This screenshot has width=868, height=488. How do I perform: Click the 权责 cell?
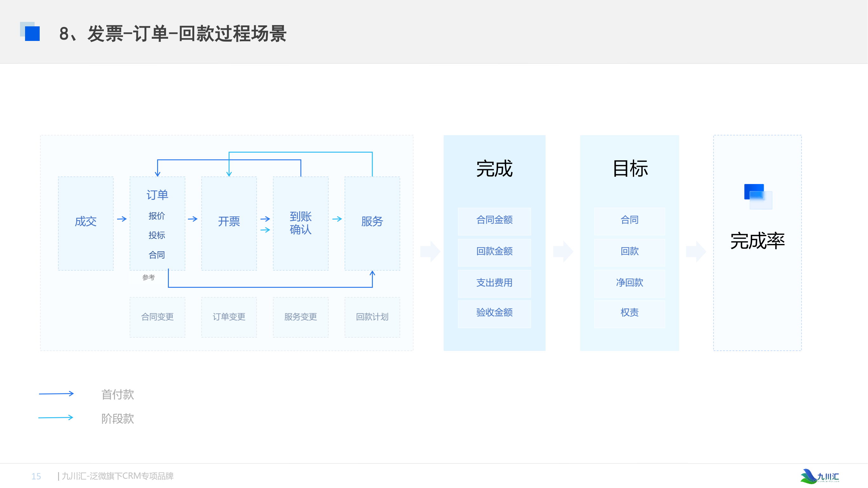tap(629, 314)
